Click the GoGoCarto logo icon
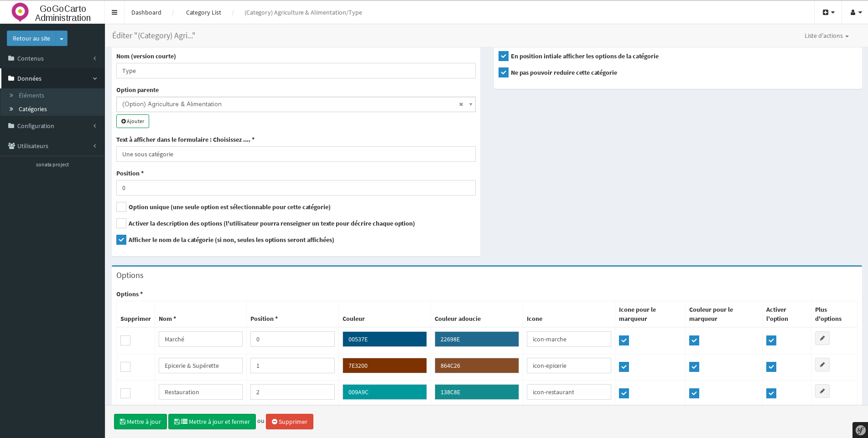The width and height of the screenshot is (868, 438). (20, 12)
